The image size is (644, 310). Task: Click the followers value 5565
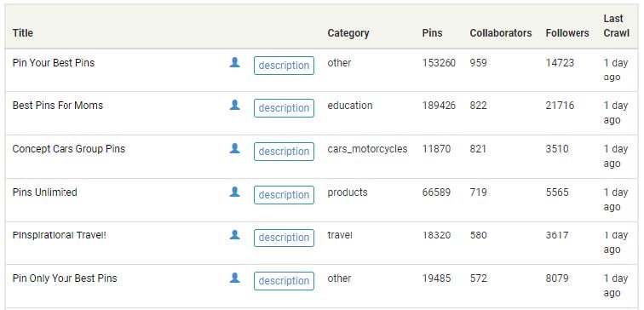(x=557, y=192)
